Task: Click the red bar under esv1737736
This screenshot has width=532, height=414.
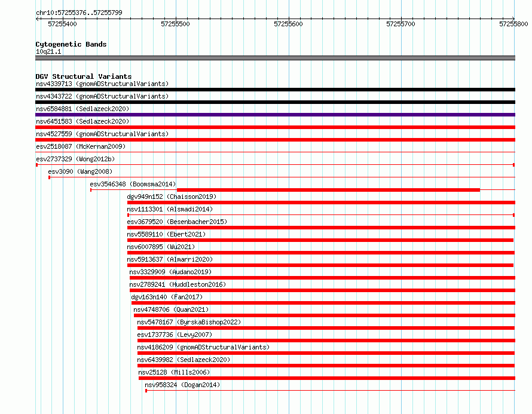Action: (326, 341)
